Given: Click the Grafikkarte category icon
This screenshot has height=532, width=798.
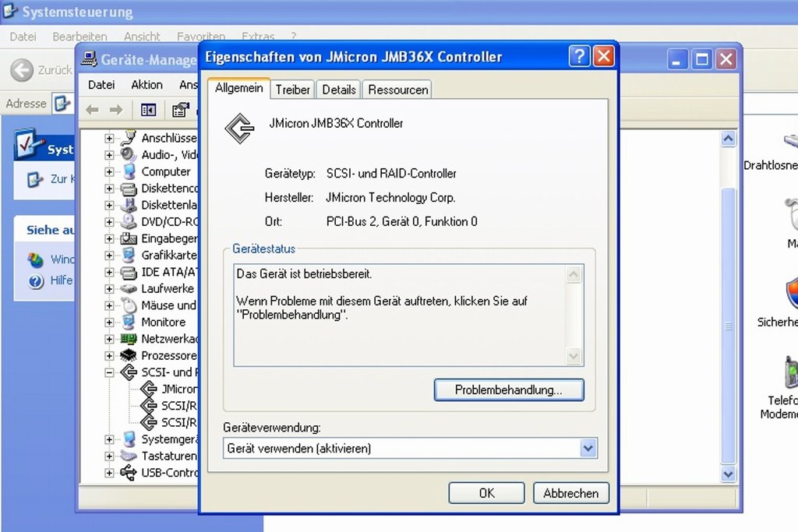Looking at the screenshot, I should tap(129, 255).
